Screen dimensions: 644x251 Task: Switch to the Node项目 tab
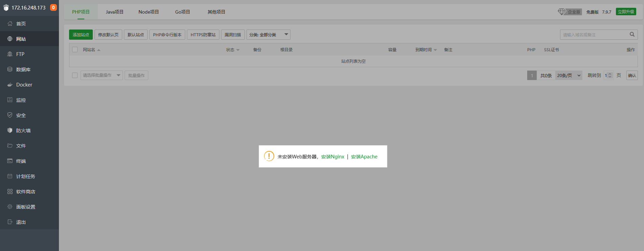[149, 12]
